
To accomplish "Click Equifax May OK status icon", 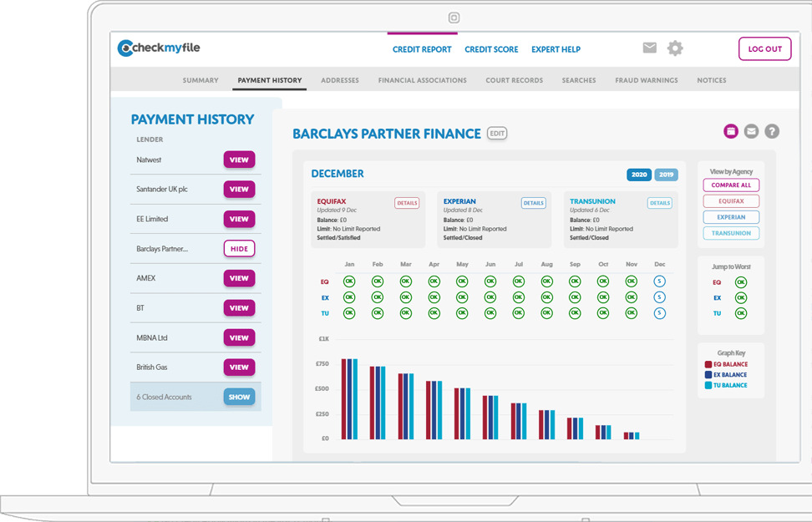I will click(462, 281).
